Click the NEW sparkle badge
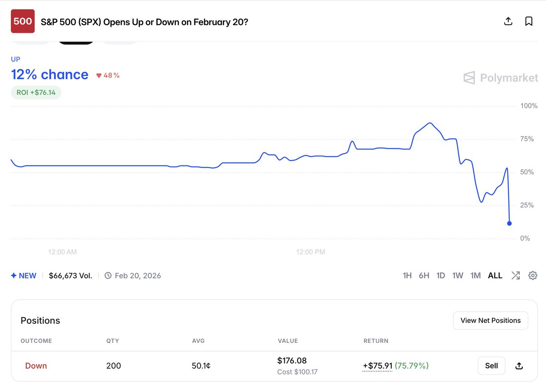Image resolution: width=546 pixels, height=392 pixels. point(24,276)
